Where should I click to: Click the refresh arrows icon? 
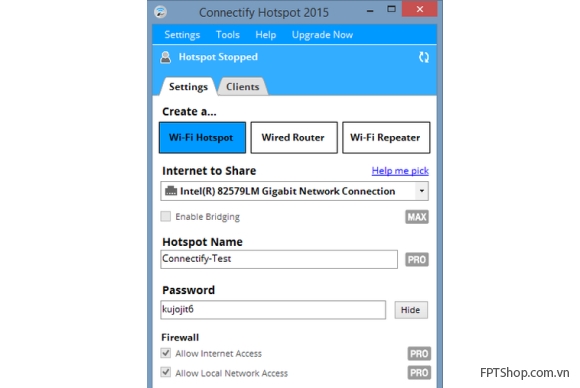tap(424, 57)
